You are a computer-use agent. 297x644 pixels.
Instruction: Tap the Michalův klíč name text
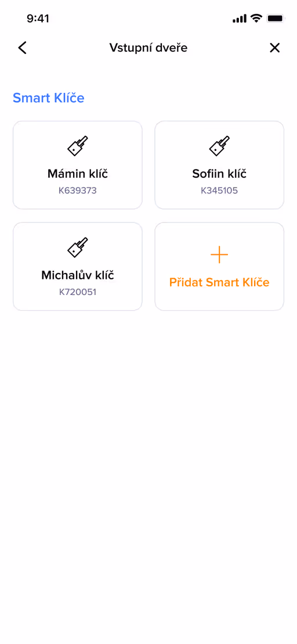click(78, 275)
